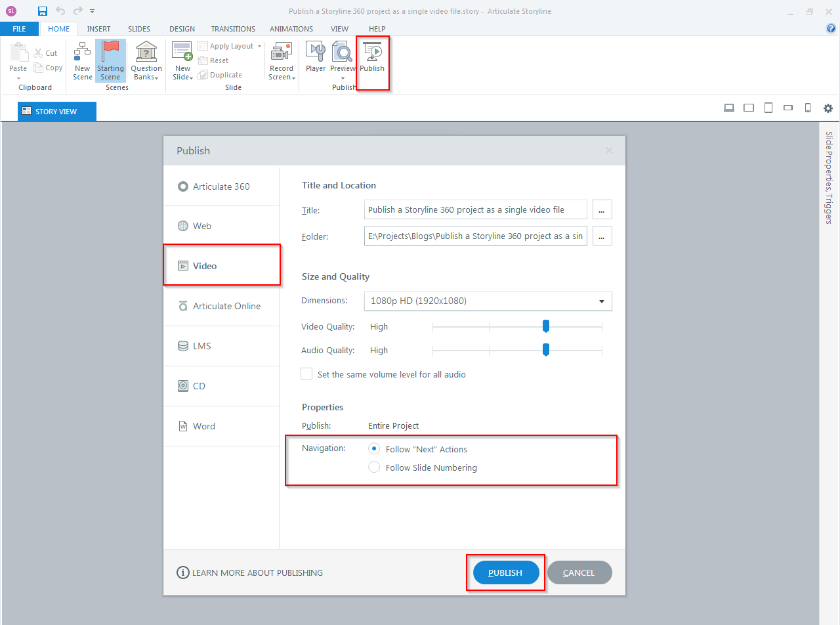Open Question Banks
The image size is (840, 625).
click(146, 60)
